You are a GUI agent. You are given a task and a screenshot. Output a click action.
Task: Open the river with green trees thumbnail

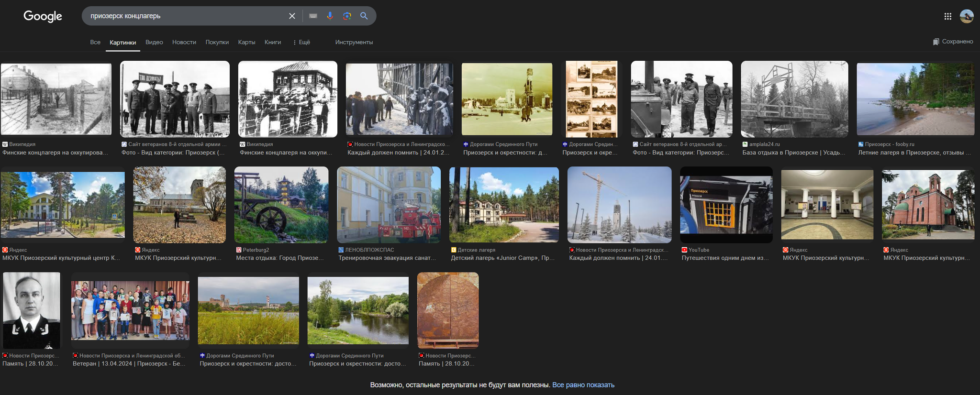[x=358, y=310]
